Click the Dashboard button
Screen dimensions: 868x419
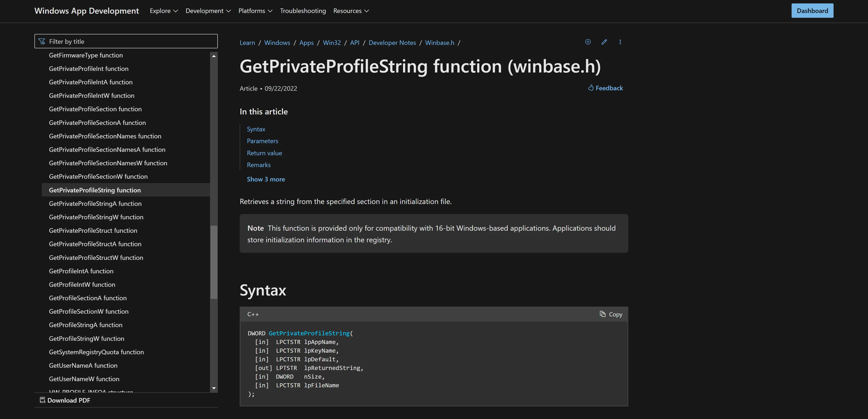tap(812, 11)
